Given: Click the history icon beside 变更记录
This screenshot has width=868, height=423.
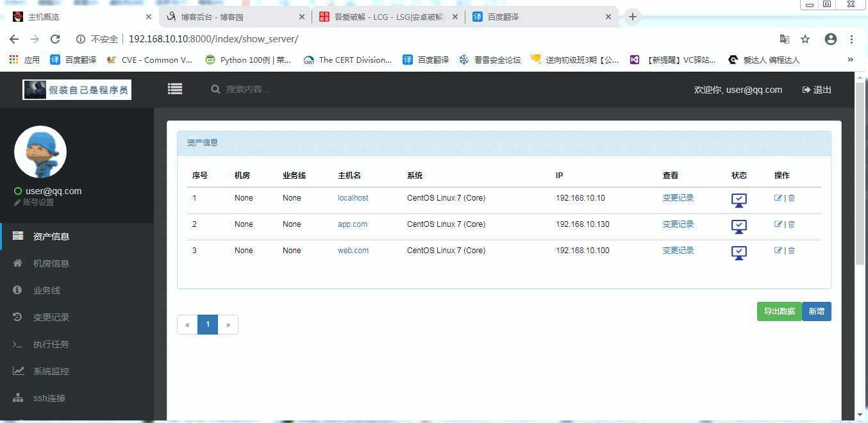Looking at the screenshot, I should pos(18,317).
